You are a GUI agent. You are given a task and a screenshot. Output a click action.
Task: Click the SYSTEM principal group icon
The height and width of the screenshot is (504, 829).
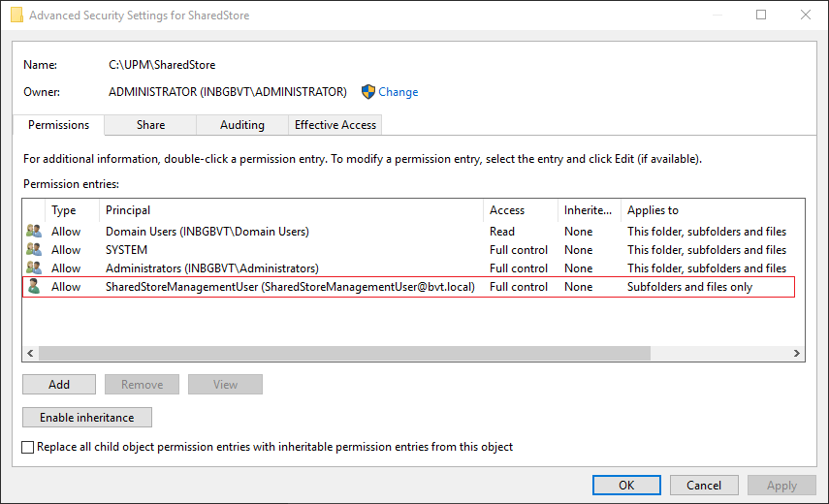coord(34,250)
